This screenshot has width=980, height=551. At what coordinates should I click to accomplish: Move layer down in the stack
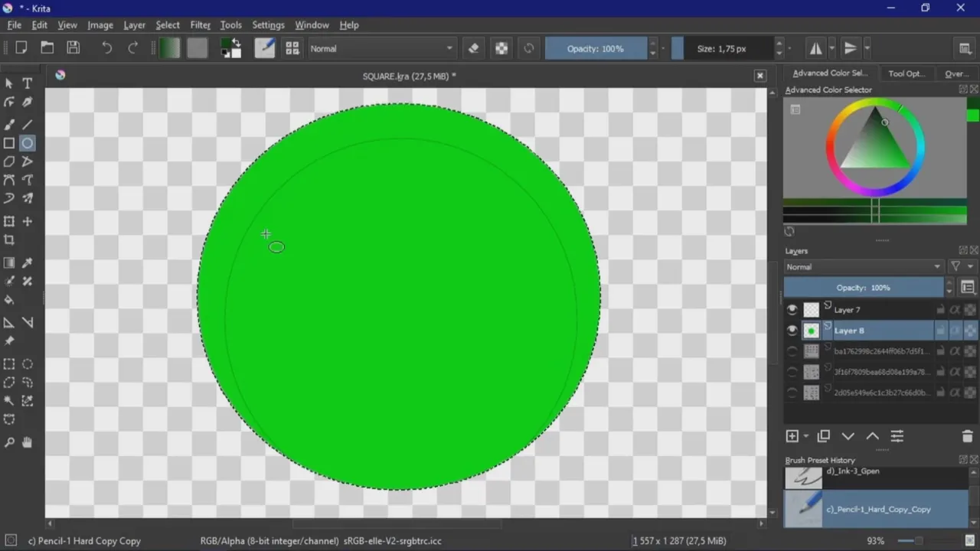tap(848, 436)
